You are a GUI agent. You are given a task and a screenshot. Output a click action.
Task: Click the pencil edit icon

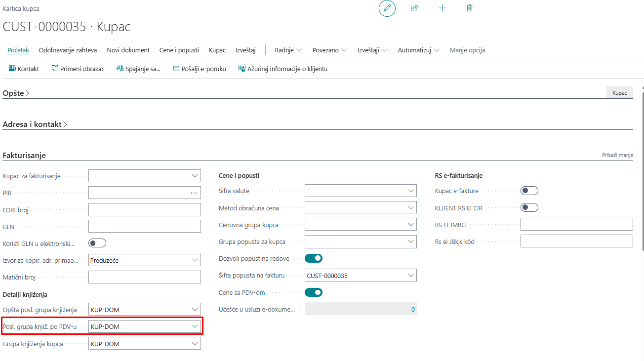387,8
